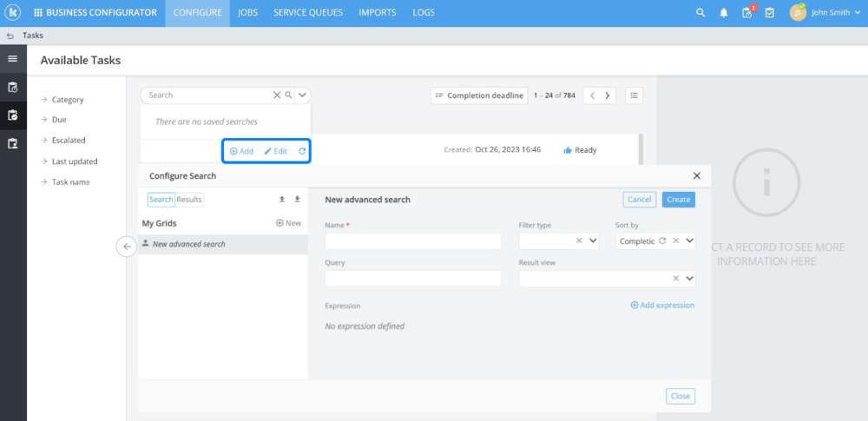Click the JS user avatar
Viewport: 868px width, 421px height.
tap(798, 12)
